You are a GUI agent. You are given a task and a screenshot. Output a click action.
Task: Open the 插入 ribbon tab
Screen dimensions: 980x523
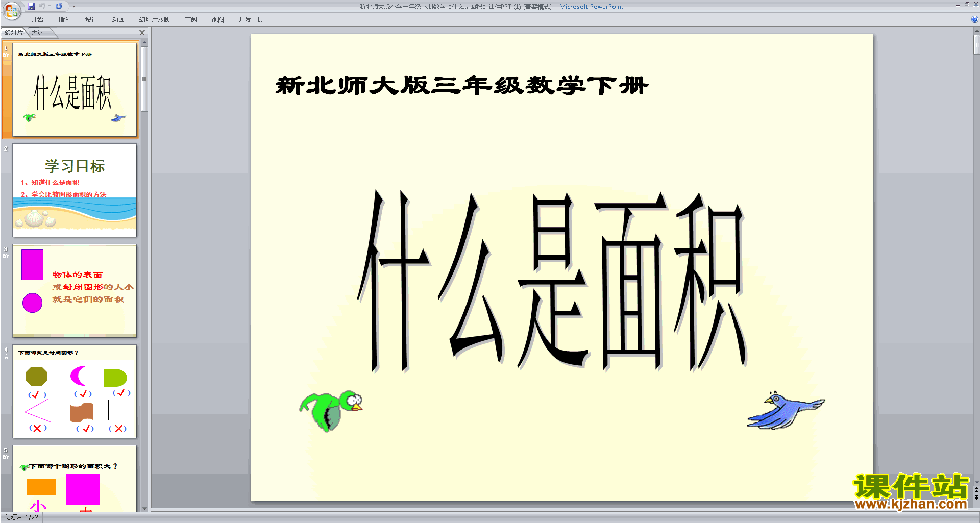(x=64, y=20)
